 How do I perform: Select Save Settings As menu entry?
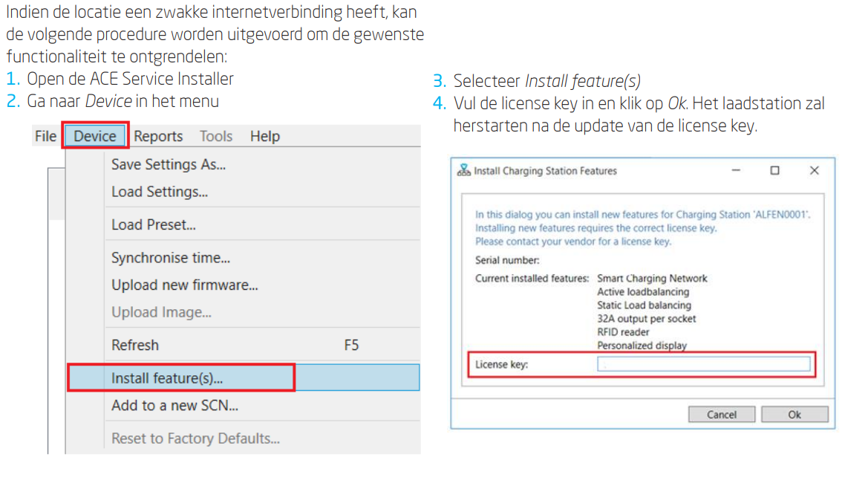(169, 165)
